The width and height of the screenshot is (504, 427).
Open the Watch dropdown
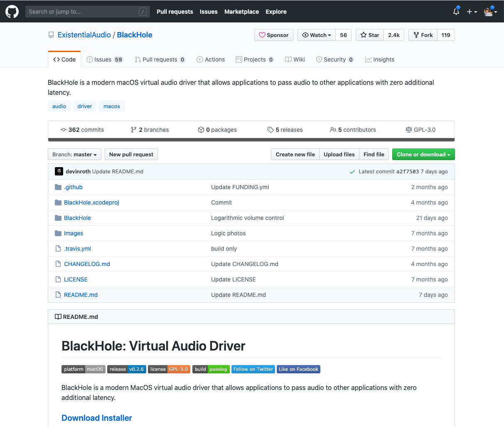click(317, 35)
